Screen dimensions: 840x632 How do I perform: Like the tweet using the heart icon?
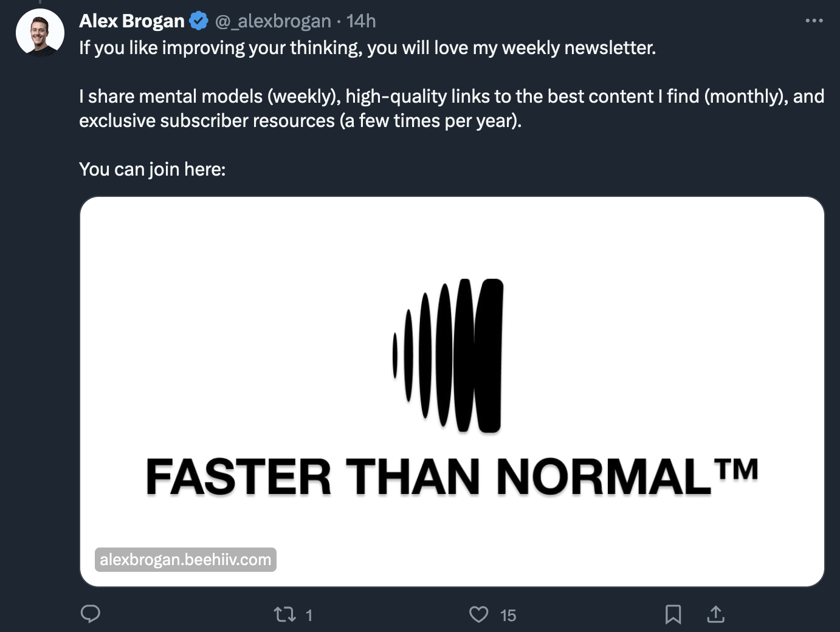[x=479, y=614]
